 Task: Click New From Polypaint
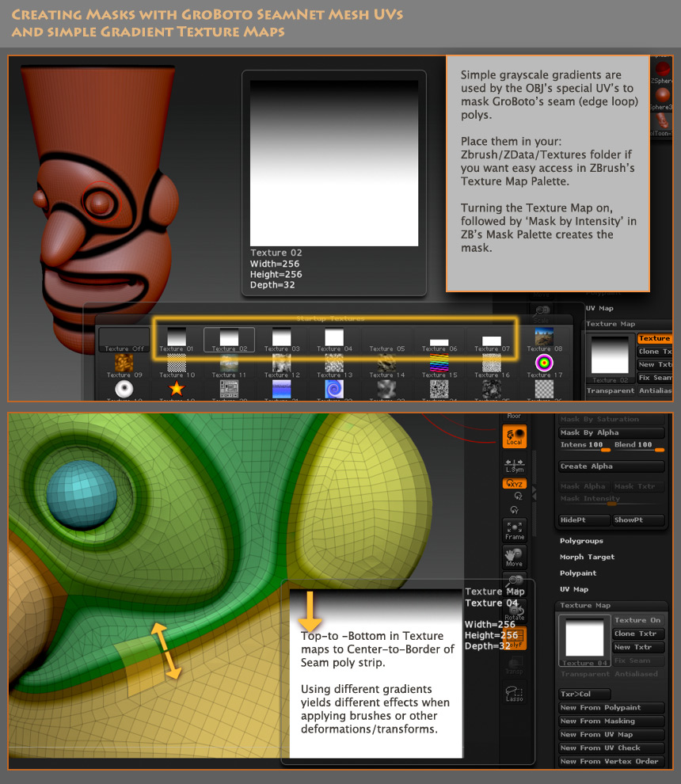611,707
